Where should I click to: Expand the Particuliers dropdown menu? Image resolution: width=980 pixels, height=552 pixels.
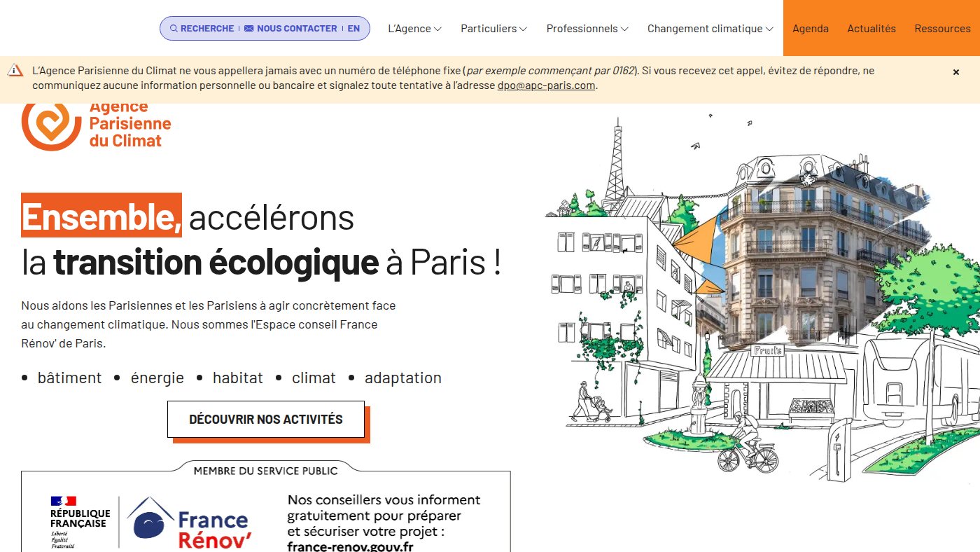[x=493, y=29]
